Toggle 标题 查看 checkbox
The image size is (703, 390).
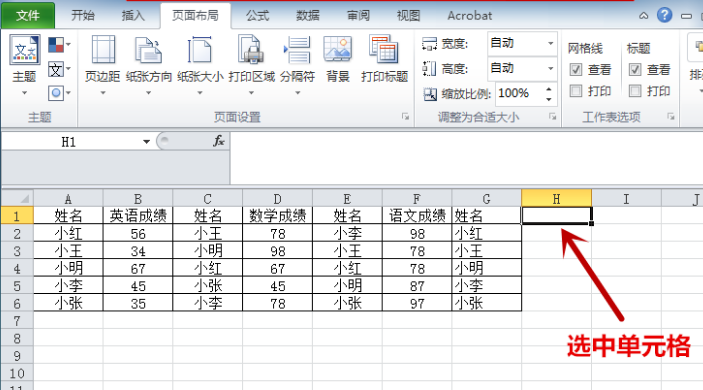coord(635,69)
